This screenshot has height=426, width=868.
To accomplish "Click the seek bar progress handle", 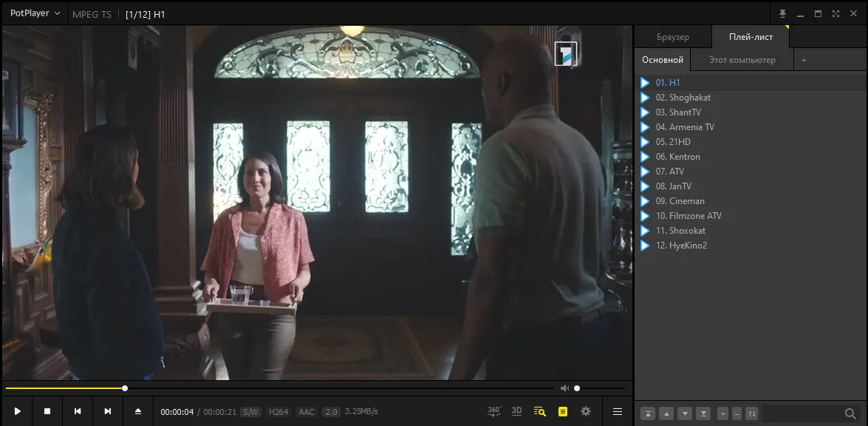I will pos(125,388).
